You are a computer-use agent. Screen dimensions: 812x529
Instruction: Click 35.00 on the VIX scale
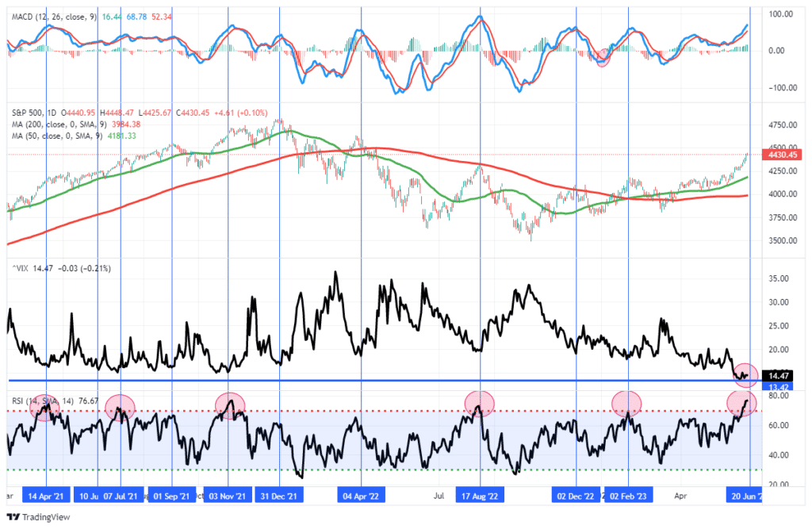[x=779, y=278]
